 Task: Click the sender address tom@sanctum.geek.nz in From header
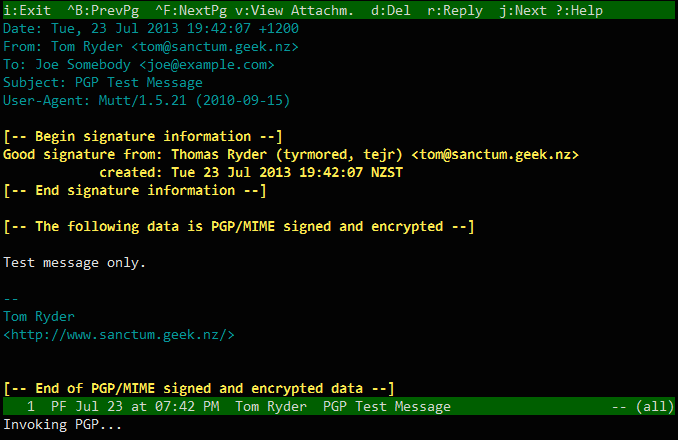[x=215, y=47]
